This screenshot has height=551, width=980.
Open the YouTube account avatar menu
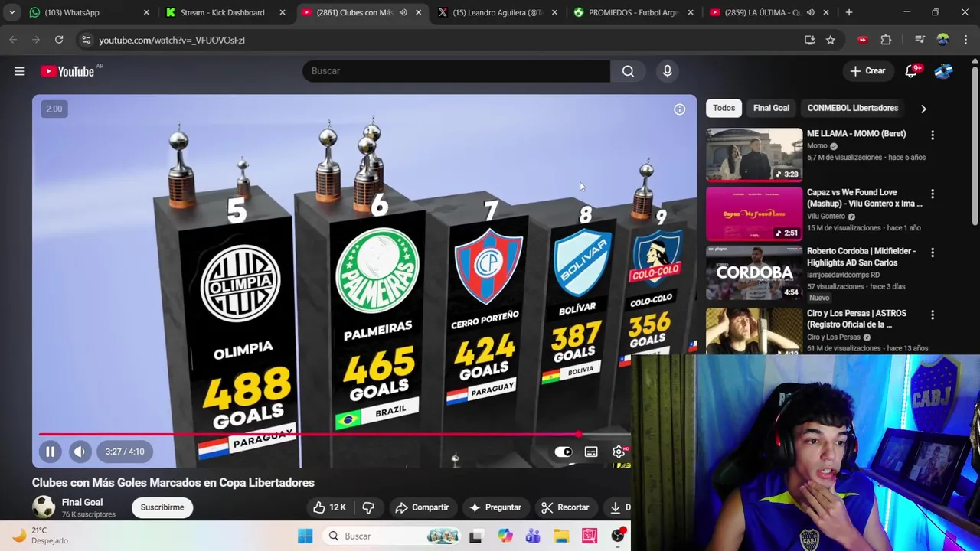(x=943, y=71)
